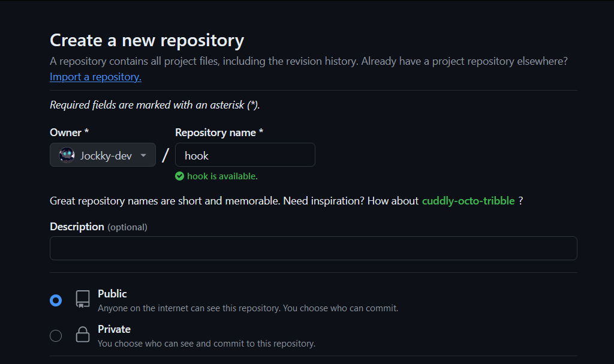Click the Repository name field containing hook
The image size is (614, 364).
coord(245,155)
